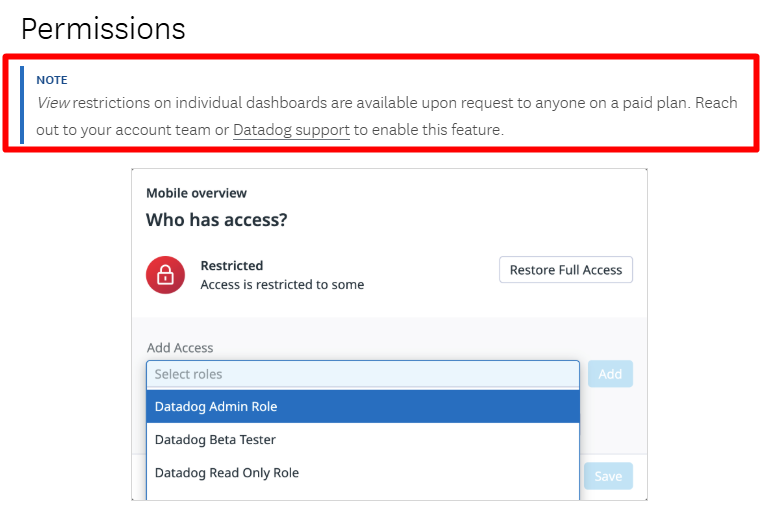Click the Restore Full Access button
765x508 pixels.
click(x=566, y=270)
